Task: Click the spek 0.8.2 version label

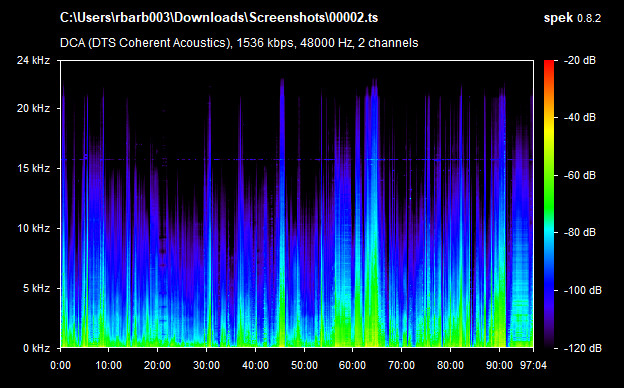Action: pyautogui.click(x=572, y=18)
